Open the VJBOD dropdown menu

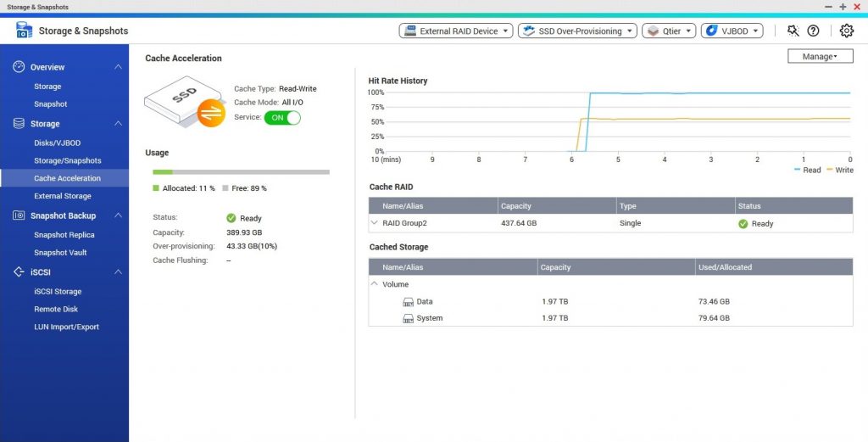pos(732,31)
